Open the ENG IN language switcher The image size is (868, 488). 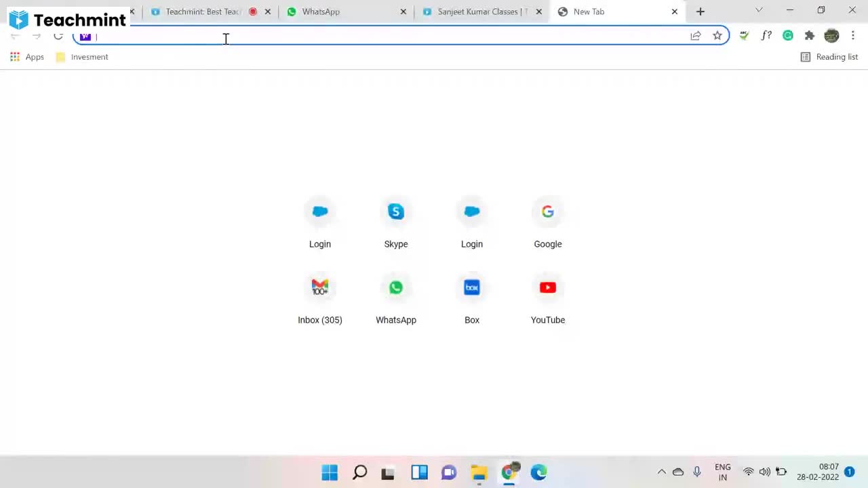[x=723, y=472]
